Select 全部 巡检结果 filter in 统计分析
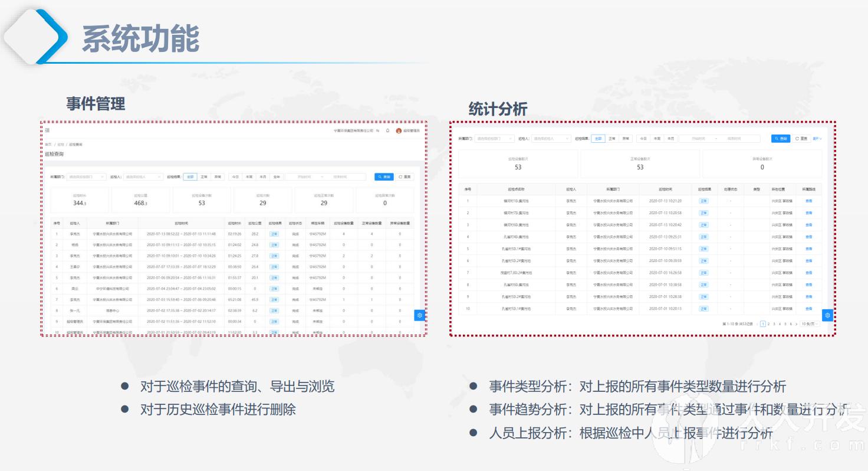The height and width of the screenshot is (471, 868). click(598, 139)
